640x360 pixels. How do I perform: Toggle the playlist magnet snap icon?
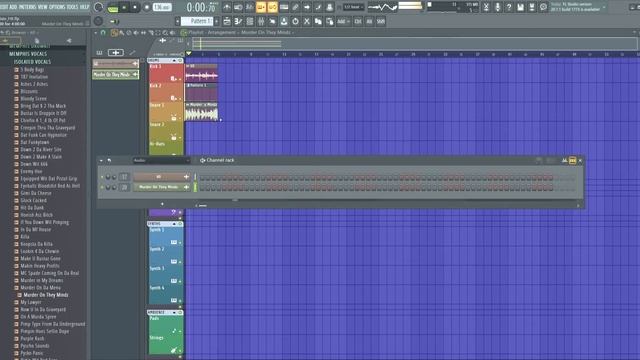pyautogui.click(x=103, y=33)
